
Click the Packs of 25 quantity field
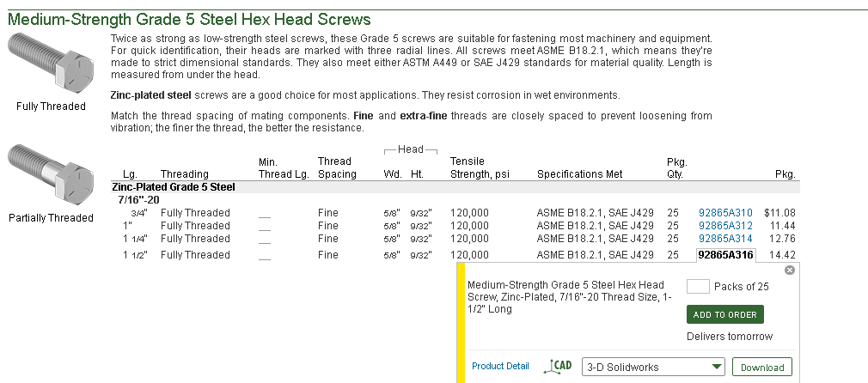pyautogui.click(x=698, y=287)
